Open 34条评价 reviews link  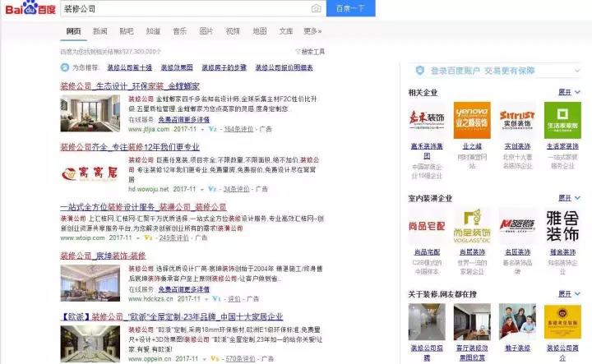236,189
